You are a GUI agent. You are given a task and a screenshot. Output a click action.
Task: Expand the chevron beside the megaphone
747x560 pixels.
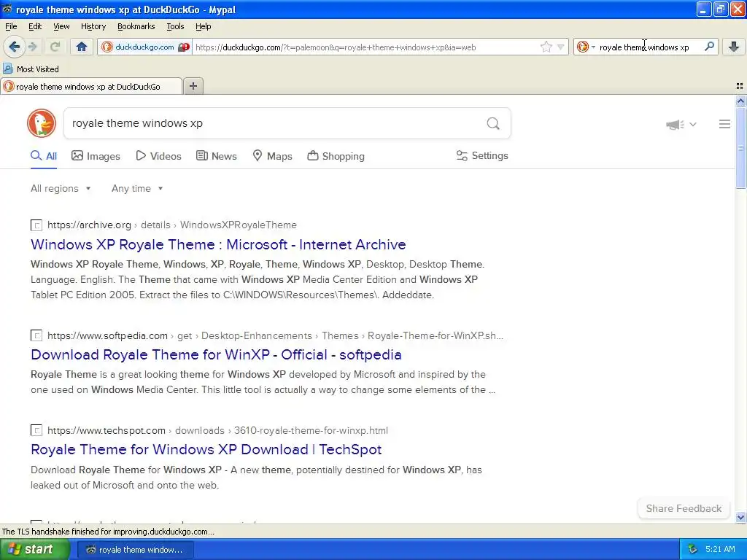(x=693, y=124)
